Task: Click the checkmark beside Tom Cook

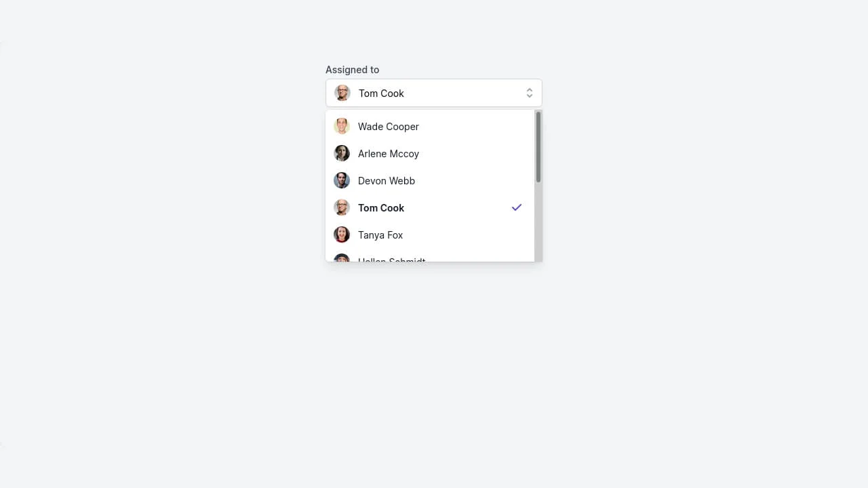Action: [x=516, y=207]
